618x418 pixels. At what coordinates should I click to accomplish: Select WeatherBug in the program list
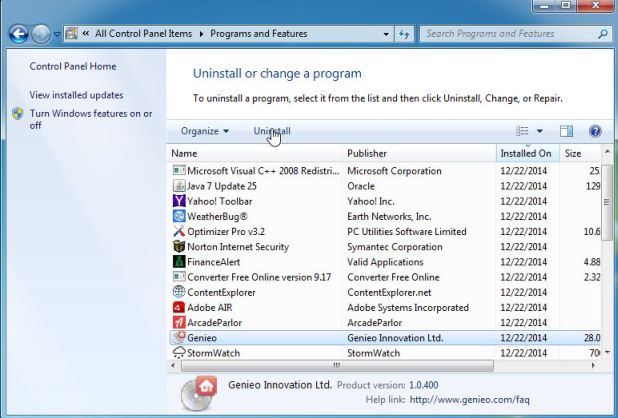click(216, 216)
